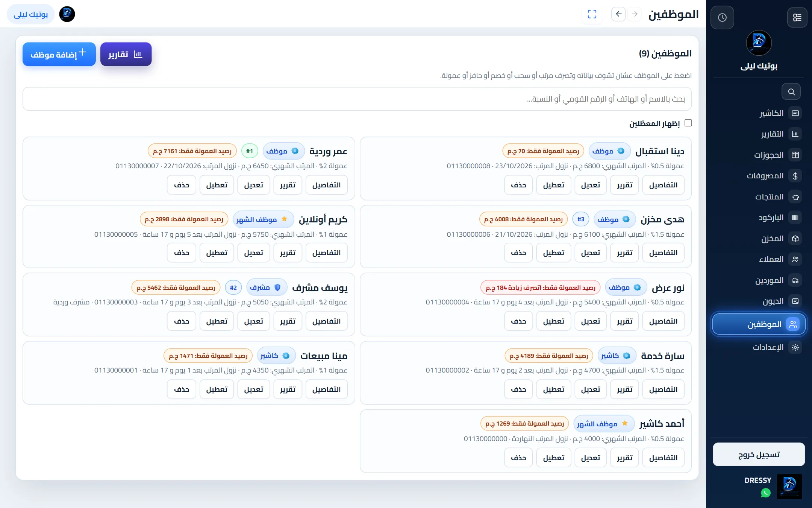Click the history clock icon in sidebar
The height and width of the screenshot is (508, 812).
pyautogui.click(x=722, y=17)
